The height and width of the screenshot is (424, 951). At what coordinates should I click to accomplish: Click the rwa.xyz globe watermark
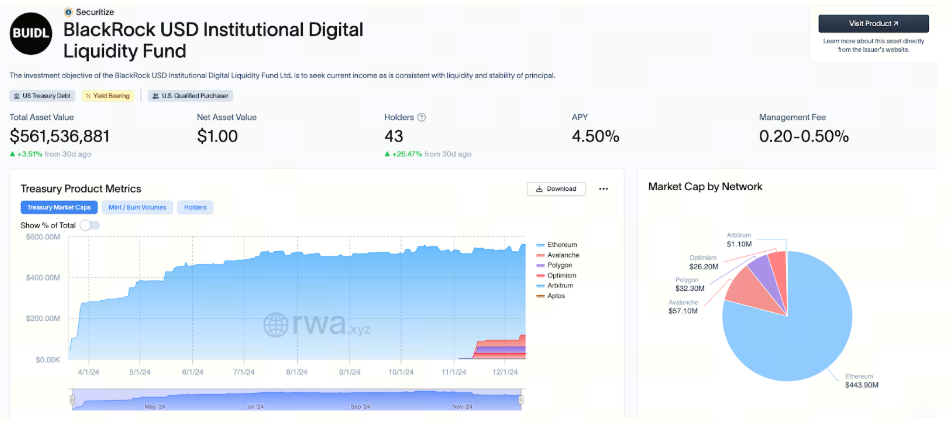276,324
